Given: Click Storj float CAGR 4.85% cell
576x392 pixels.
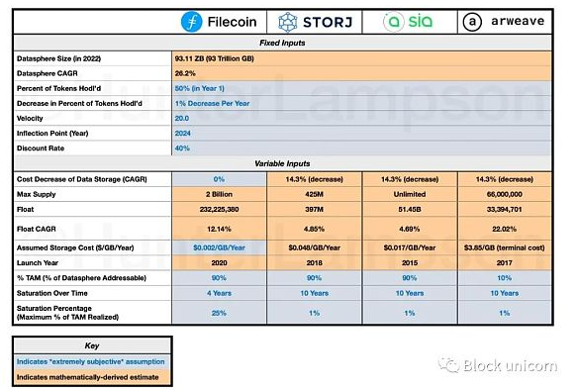Looking at the screenshot, I should tap(314, 229).
